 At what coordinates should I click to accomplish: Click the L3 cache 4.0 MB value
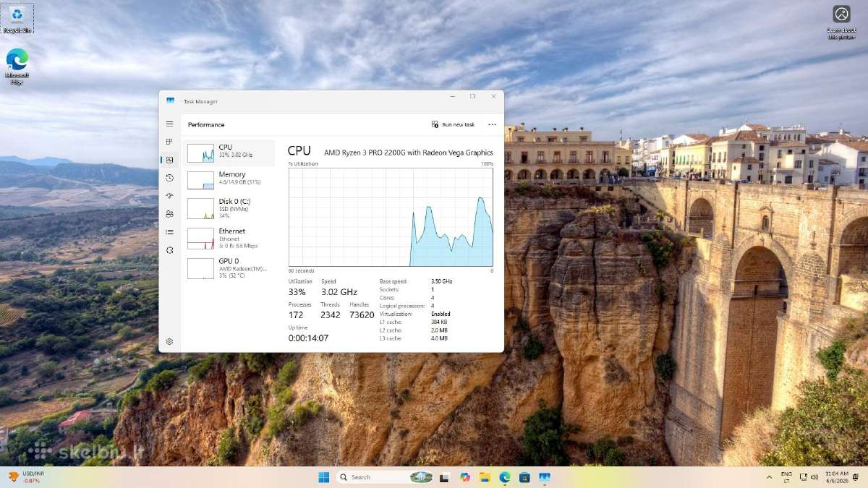(x=439, y=338)
